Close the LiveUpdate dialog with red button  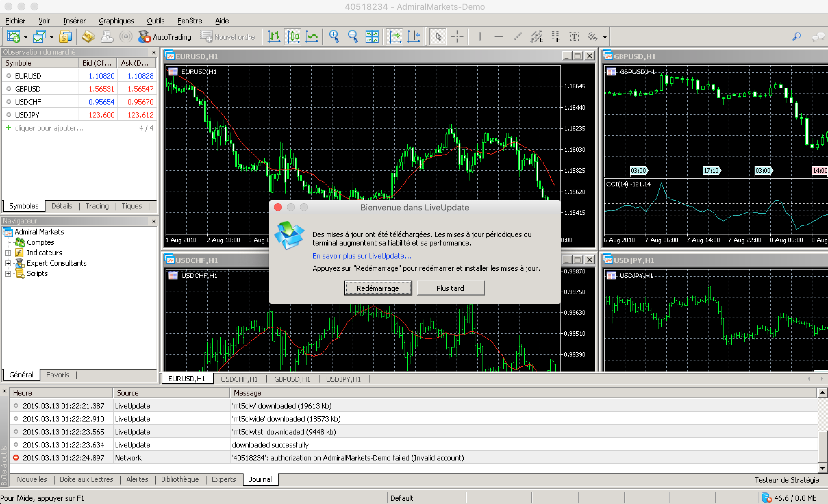(278, 207)
